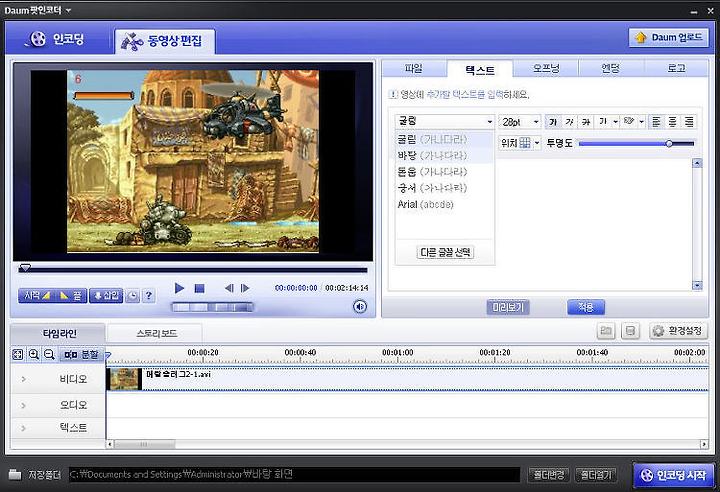Open the 텍스트 tab

(480, 70)
